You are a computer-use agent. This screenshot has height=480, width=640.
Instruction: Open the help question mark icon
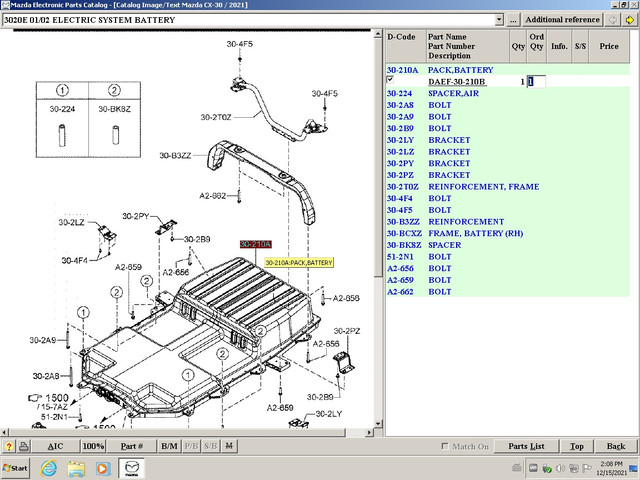9,446
